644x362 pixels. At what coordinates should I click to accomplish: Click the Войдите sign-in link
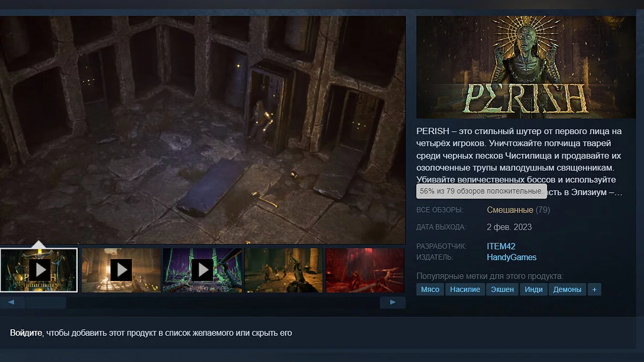coord(26,333)
